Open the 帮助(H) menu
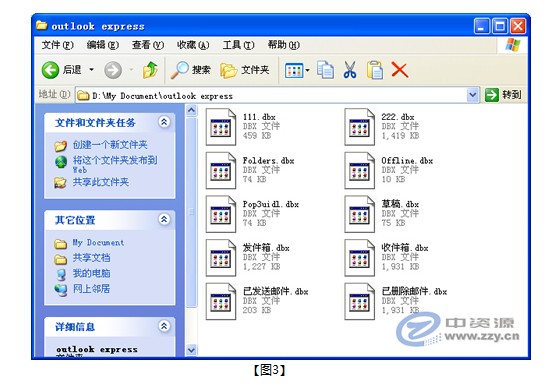 coord(283,45)
